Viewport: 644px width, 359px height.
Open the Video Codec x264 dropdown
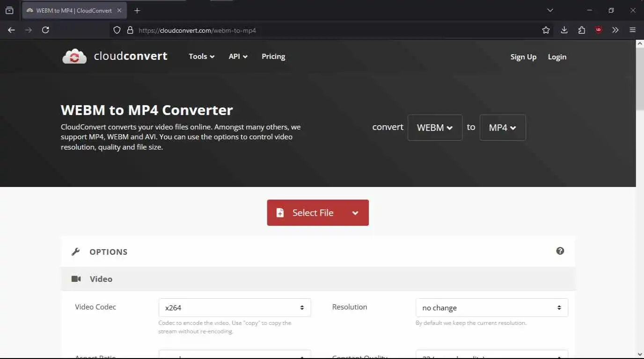pos(234,308)
